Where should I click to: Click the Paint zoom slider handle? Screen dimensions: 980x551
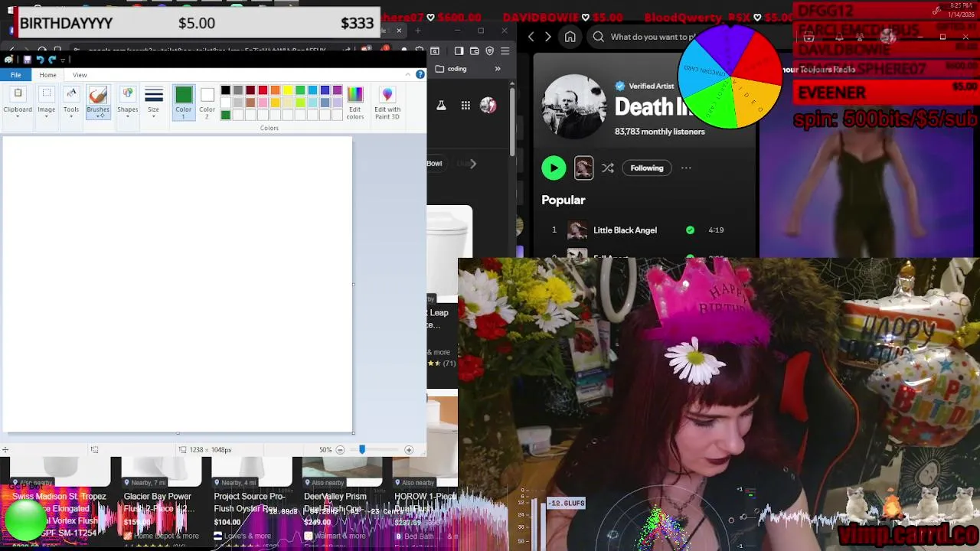point(362,450)
